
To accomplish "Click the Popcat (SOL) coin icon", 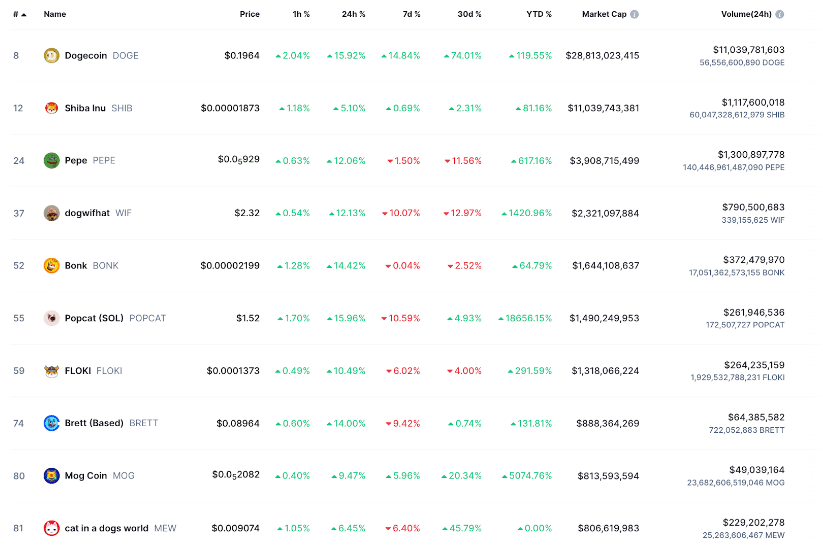I will coord(52,318).
